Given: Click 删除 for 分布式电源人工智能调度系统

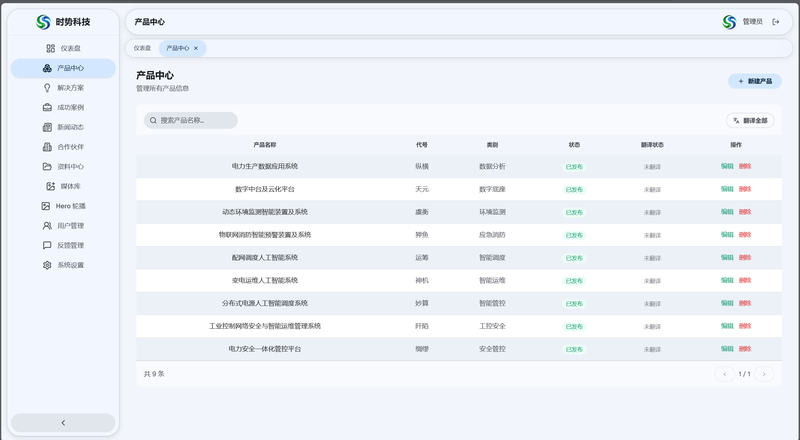Looking at the screenshot, I should (745, 303).
